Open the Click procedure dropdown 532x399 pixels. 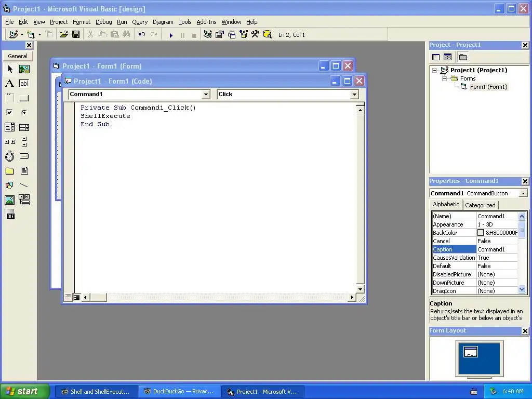354,95
